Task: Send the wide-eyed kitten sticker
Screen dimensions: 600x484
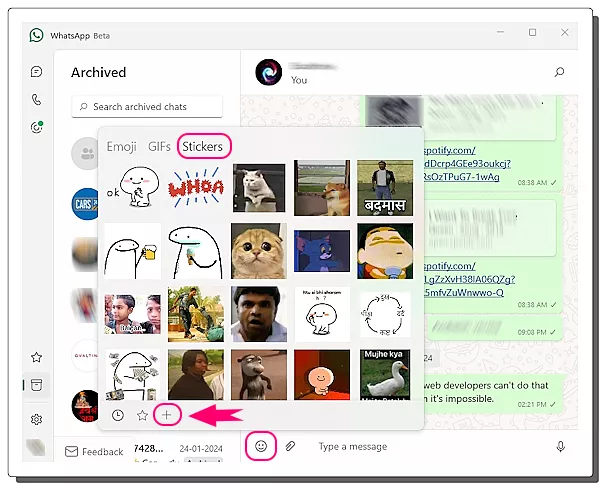Action: [259, 251]
